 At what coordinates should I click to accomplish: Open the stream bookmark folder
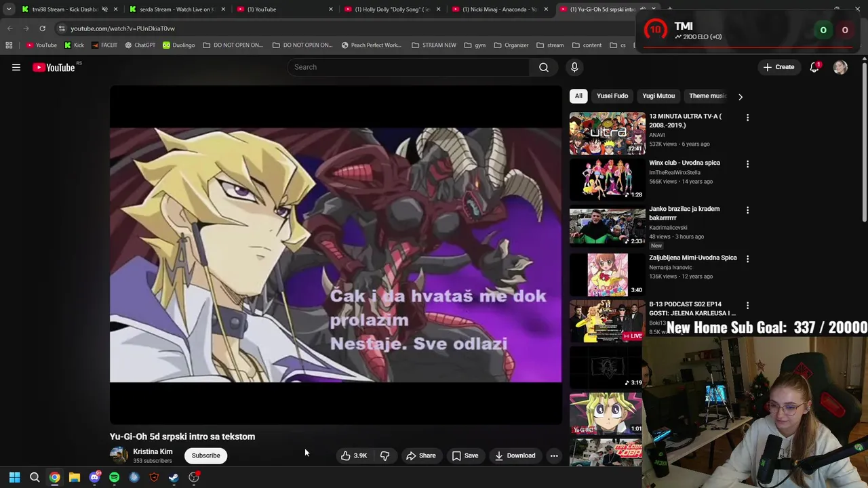coord(550,45)
